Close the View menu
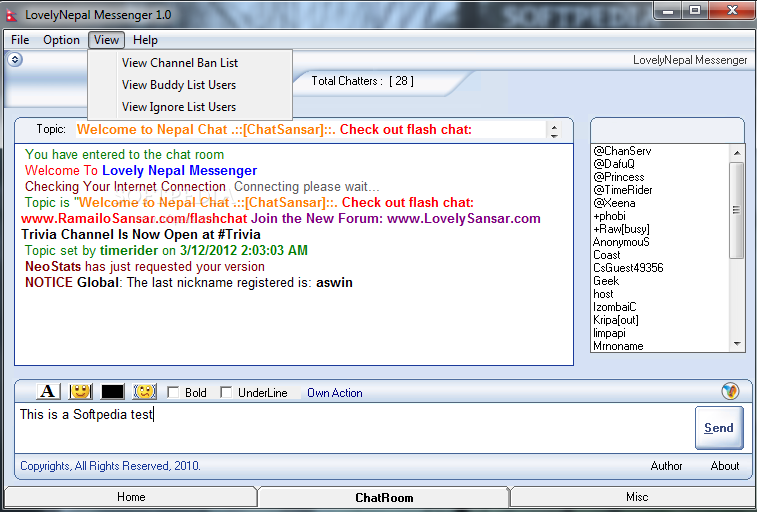 point(106,40)
